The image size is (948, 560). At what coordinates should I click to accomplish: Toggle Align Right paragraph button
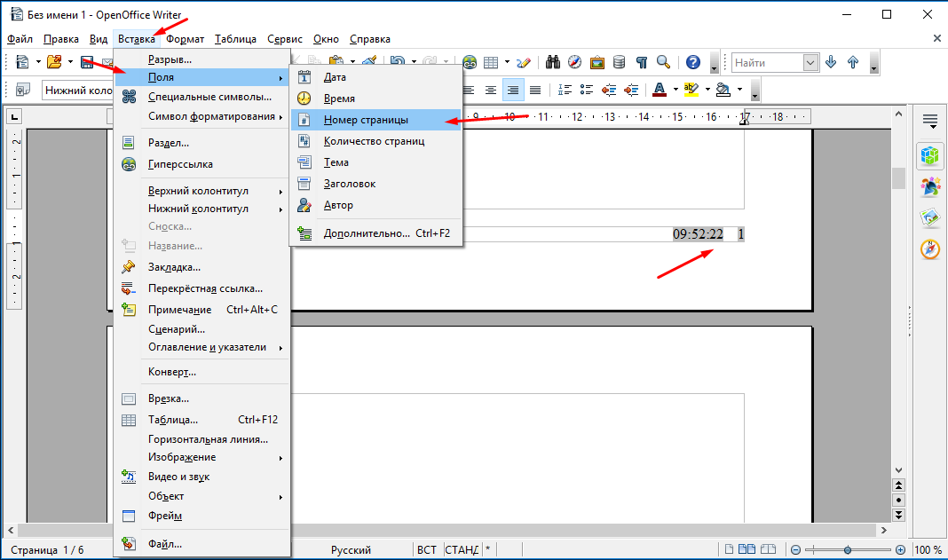pos(513,91)
